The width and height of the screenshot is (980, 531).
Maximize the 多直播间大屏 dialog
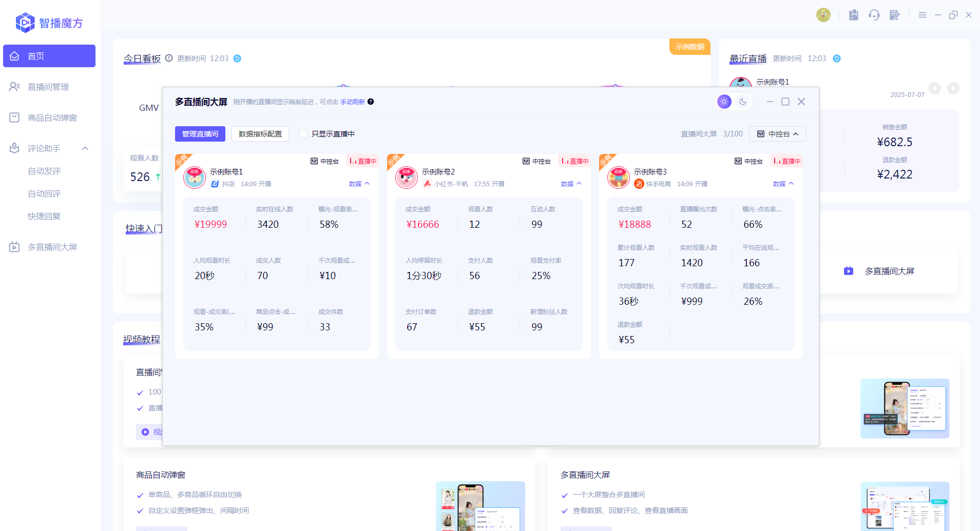785,102
